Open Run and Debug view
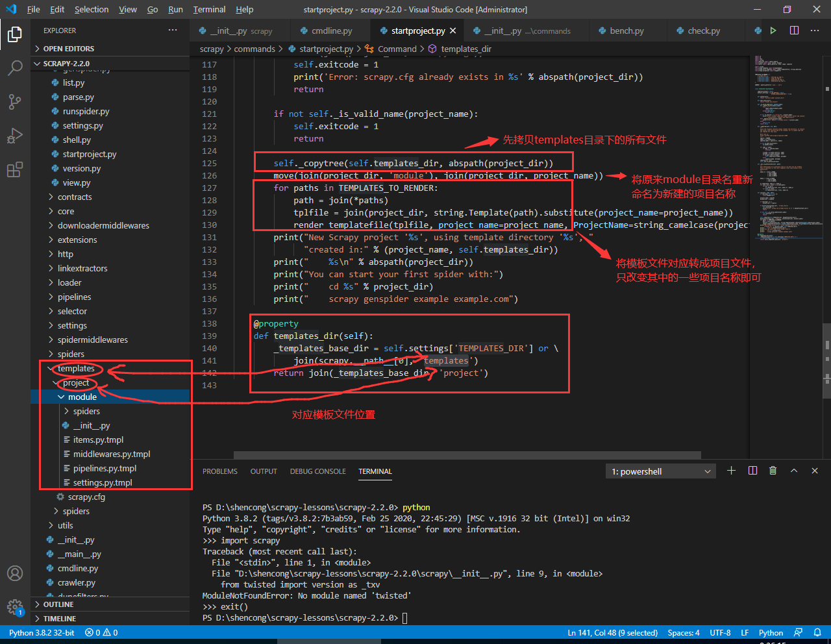 point(14,136)
